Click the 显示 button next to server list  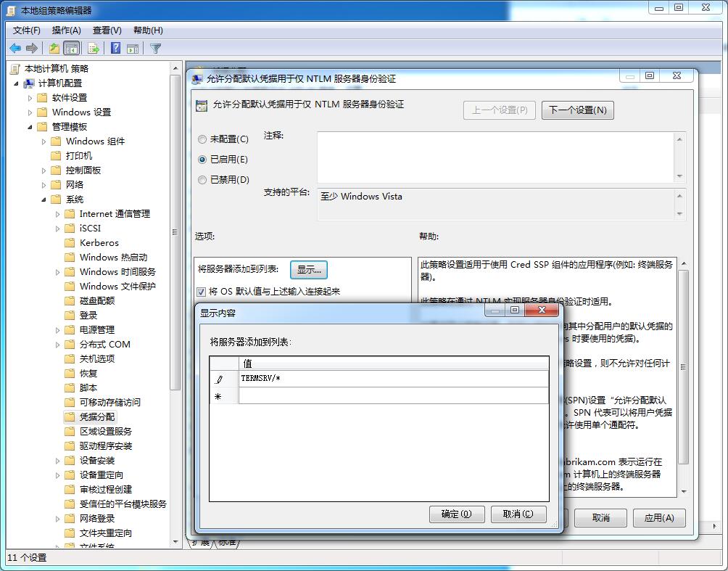[x=308, y=269]
